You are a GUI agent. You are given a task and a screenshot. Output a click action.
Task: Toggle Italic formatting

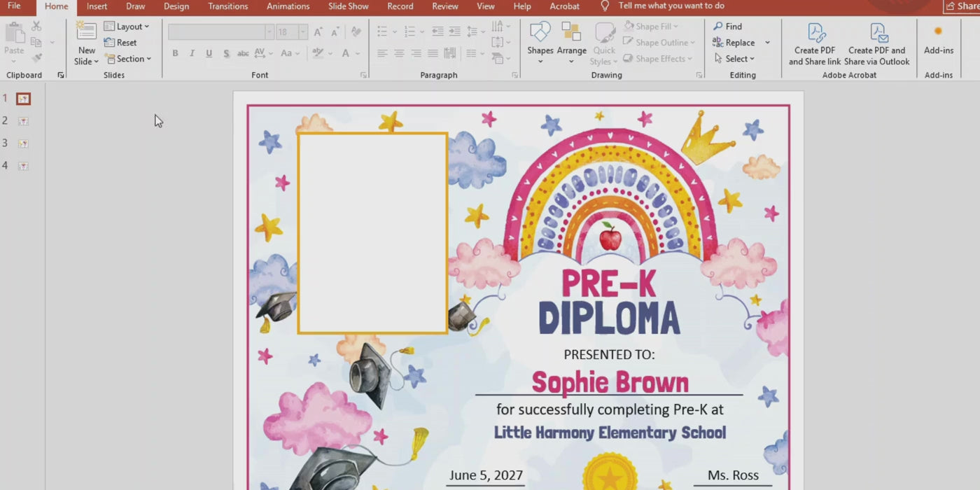192,54
